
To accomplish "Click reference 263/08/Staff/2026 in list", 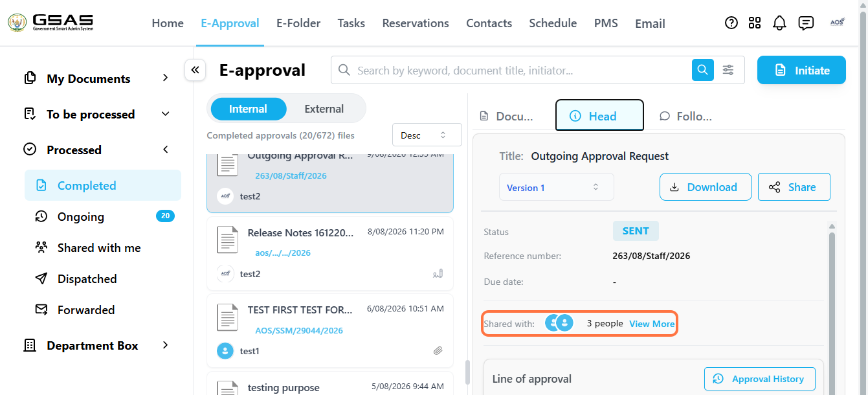I will (291, 175).
